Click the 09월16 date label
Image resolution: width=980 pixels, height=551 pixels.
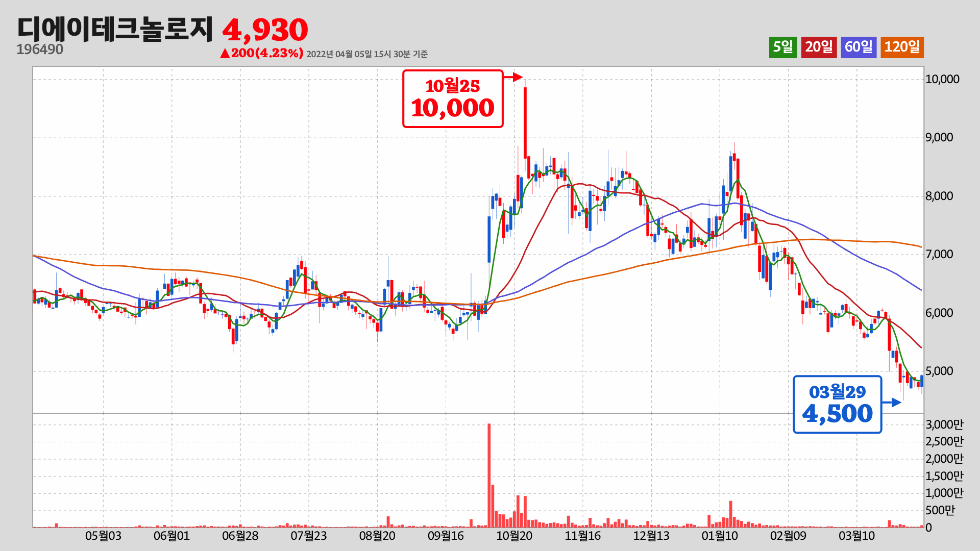coord(446,536)
